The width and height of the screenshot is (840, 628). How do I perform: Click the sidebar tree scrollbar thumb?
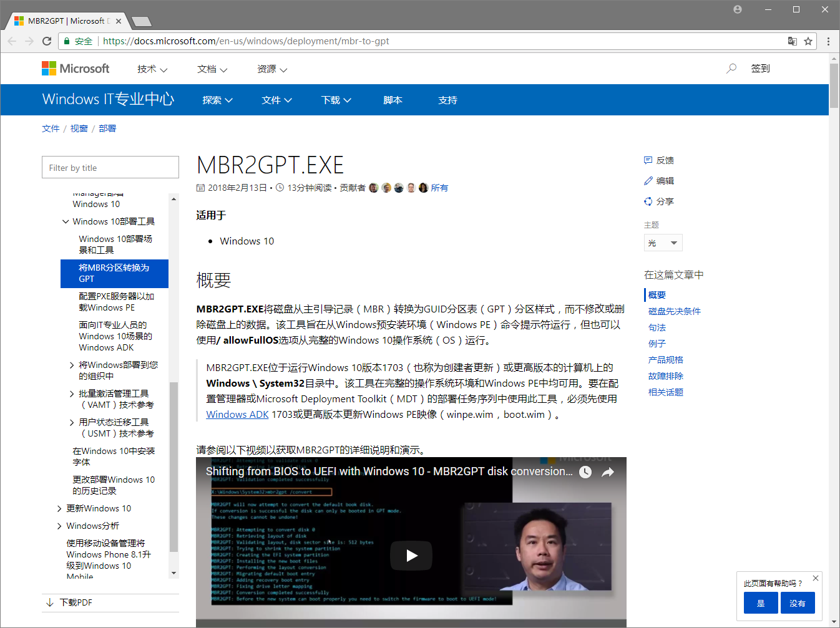[173, 468]
